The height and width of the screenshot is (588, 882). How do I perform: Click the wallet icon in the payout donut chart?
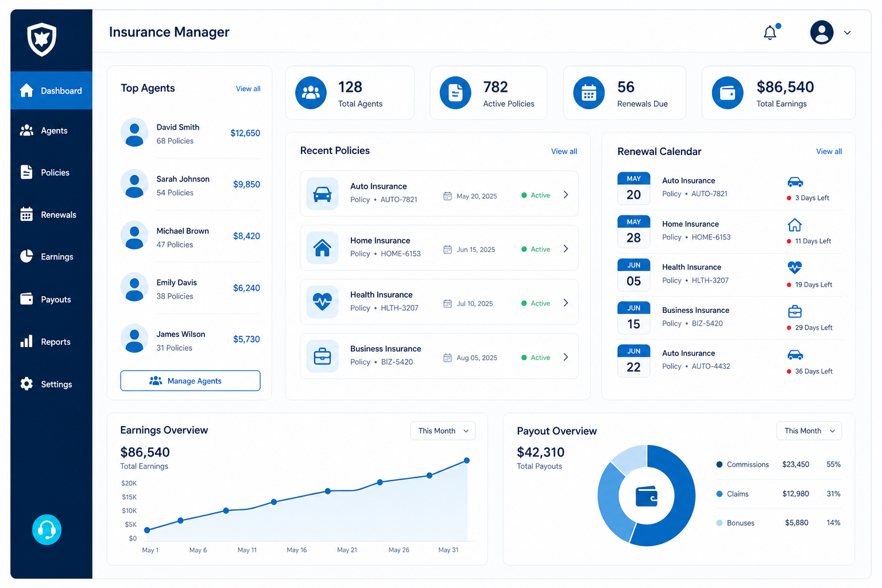(x=647, y=496)
